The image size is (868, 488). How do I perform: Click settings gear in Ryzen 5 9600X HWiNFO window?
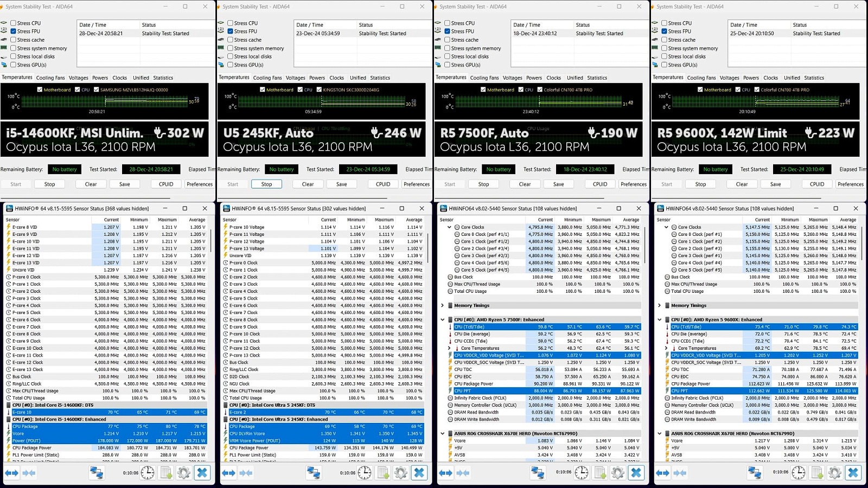(835, 473)
